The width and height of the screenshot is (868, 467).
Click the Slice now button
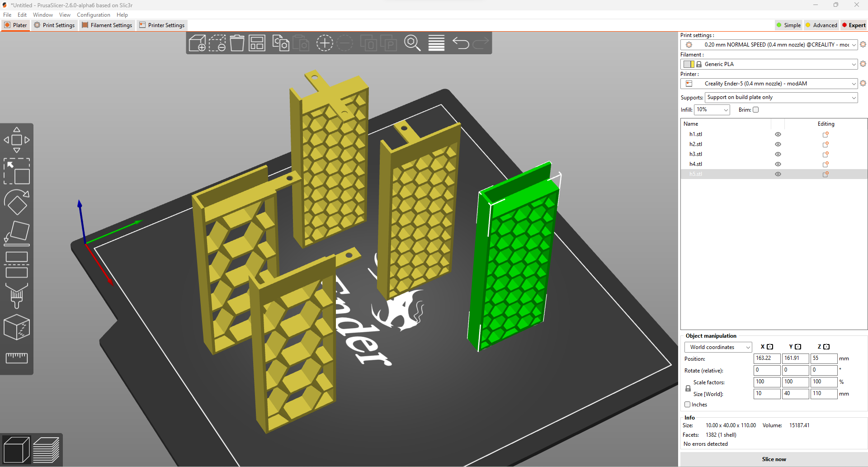774,459
